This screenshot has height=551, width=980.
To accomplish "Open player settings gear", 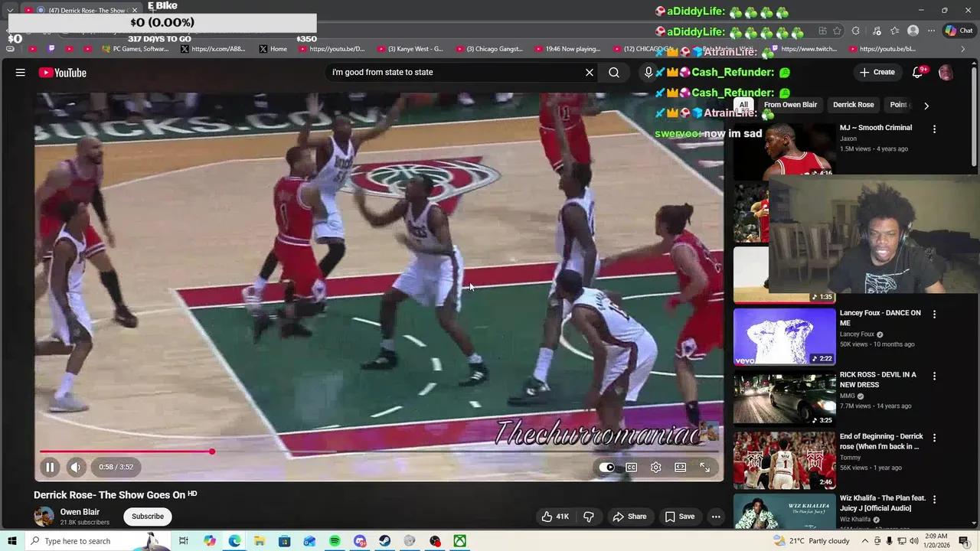I will (656, 467).
